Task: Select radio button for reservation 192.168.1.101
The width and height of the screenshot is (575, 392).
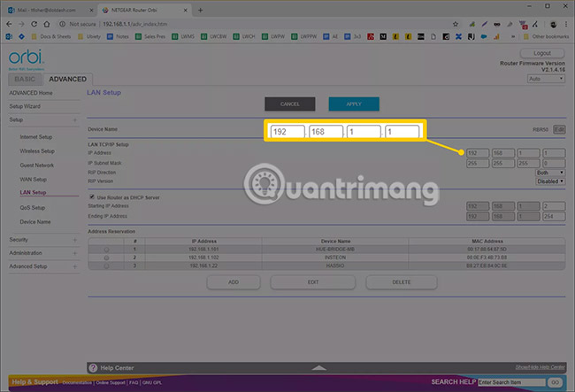Action: 106,250
